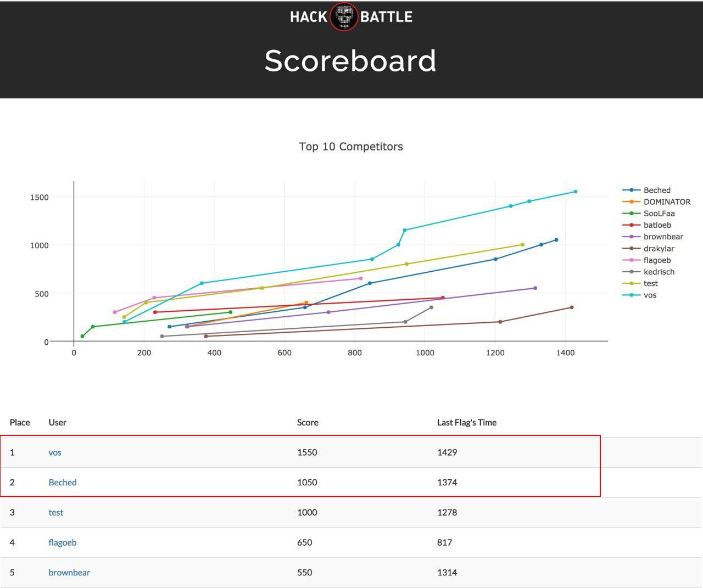The height and width of the screenshot is (588, 703).
Task: Click the last kedrisch data point on chart
Action: click(431, 307)
